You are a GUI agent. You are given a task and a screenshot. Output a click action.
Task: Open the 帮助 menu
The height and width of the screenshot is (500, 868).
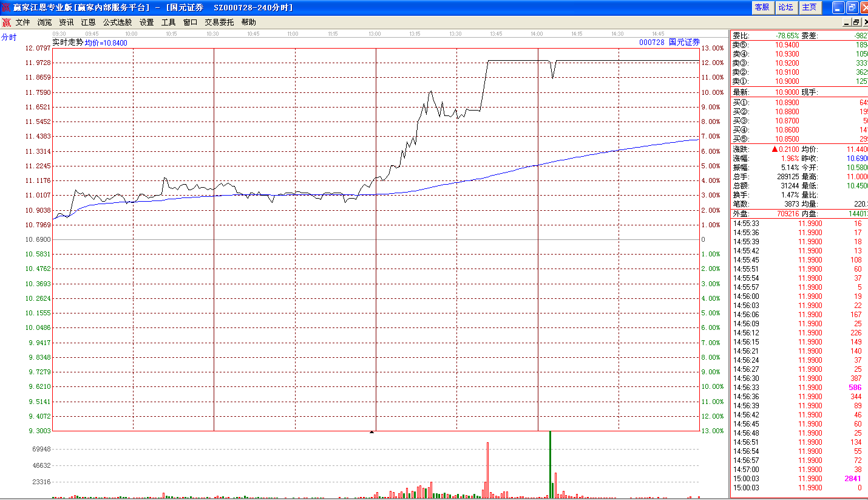tap(248, 22)
